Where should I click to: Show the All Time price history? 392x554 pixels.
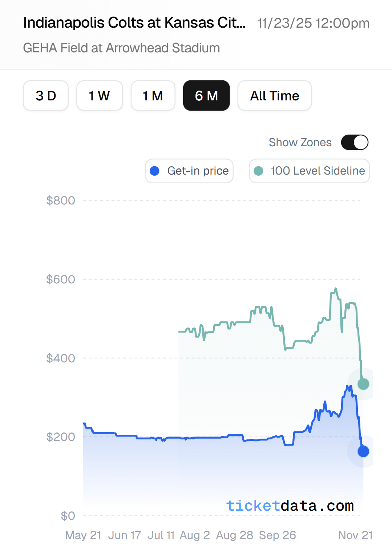[x=275, y=96]
